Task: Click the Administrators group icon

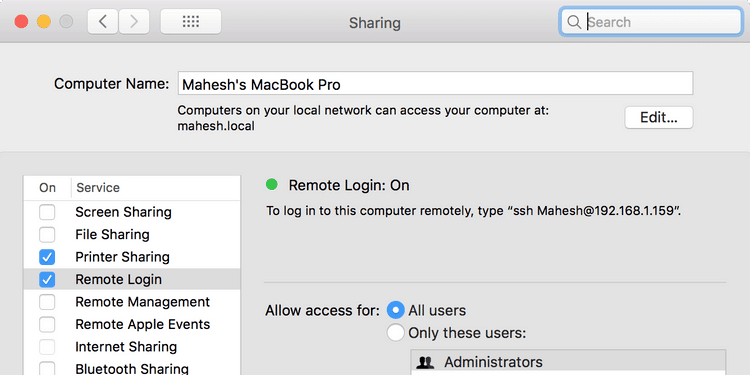Action: (425, 362)
